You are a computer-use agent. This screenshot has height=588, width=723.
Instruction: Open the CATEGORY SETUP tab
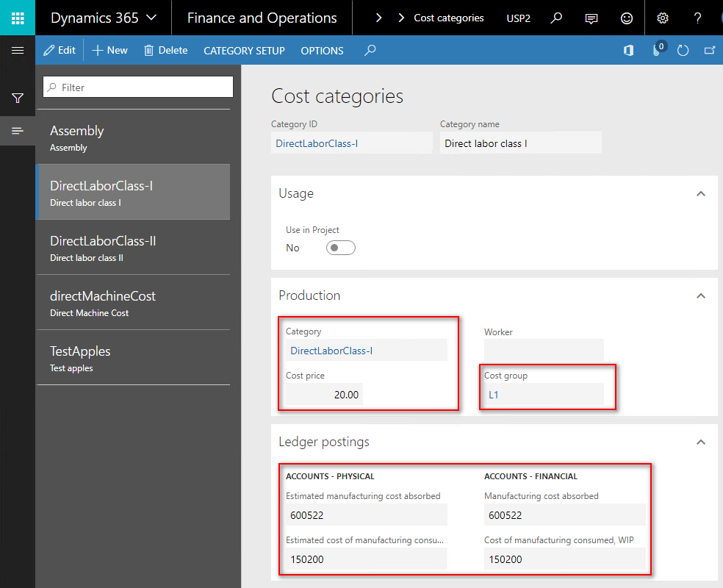[245, 51]
